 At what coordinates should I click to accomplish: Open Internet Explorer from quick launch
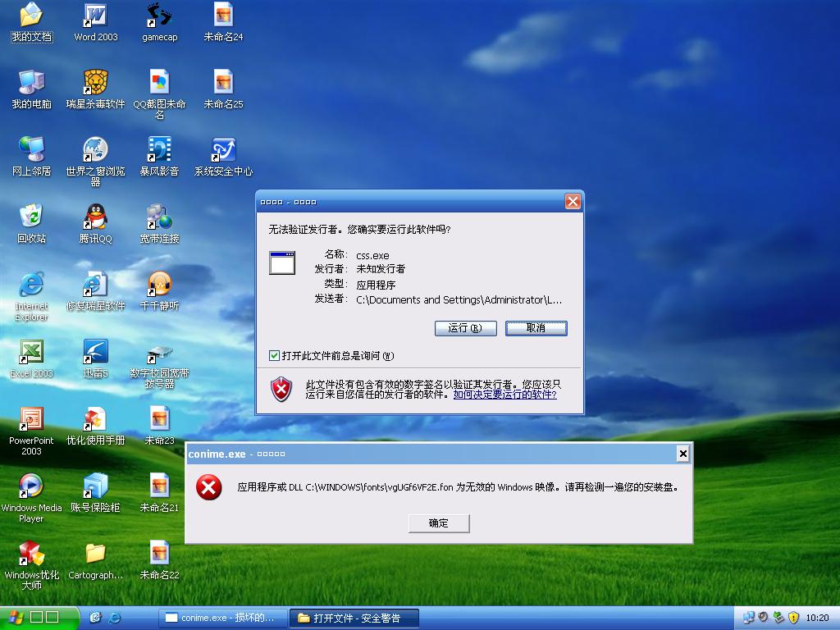115,618
